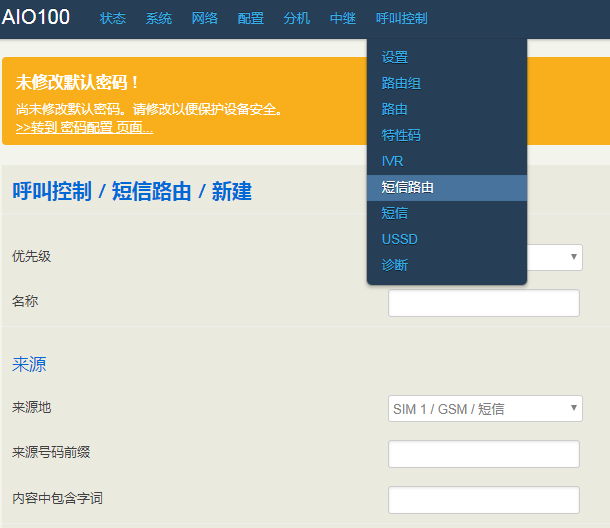Click 短信路由 in the breadcrumb heading

[x=151, y=191]
